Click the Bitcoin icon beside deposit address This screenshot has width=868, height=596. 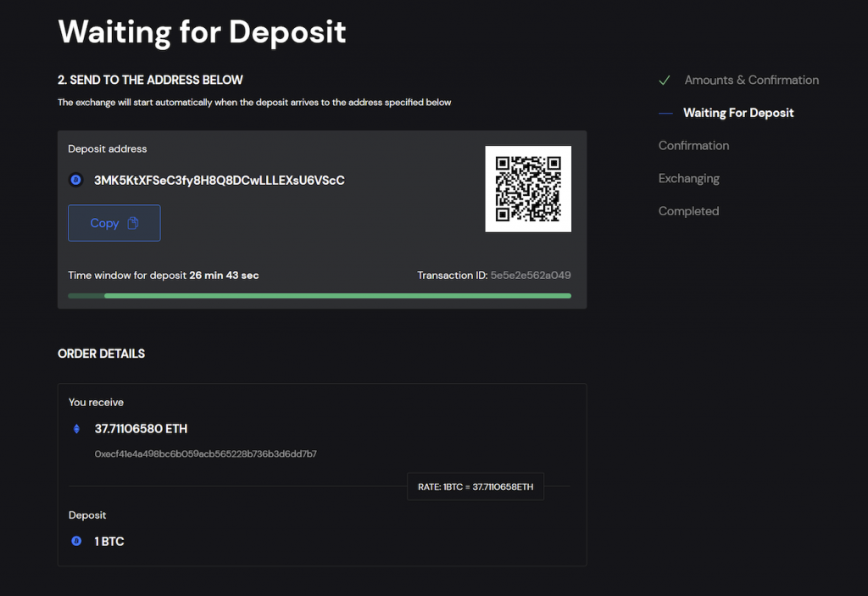click(x=75, y=180)
